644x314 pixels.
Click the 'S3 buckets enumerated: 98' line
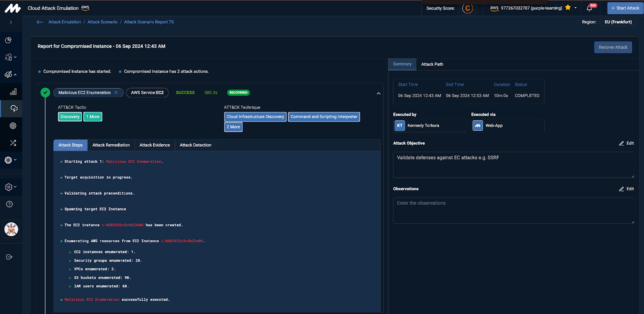click(x=102, y=278)
